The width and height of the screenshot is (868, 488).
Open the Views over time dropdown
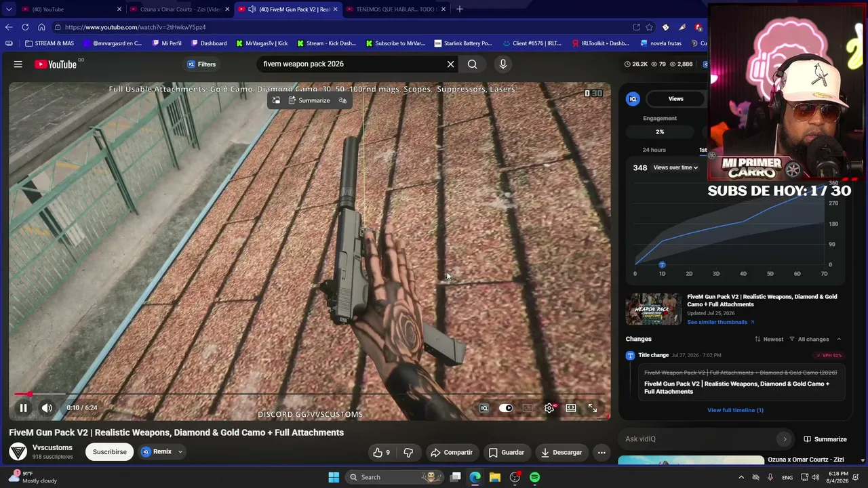coord(675,167)
